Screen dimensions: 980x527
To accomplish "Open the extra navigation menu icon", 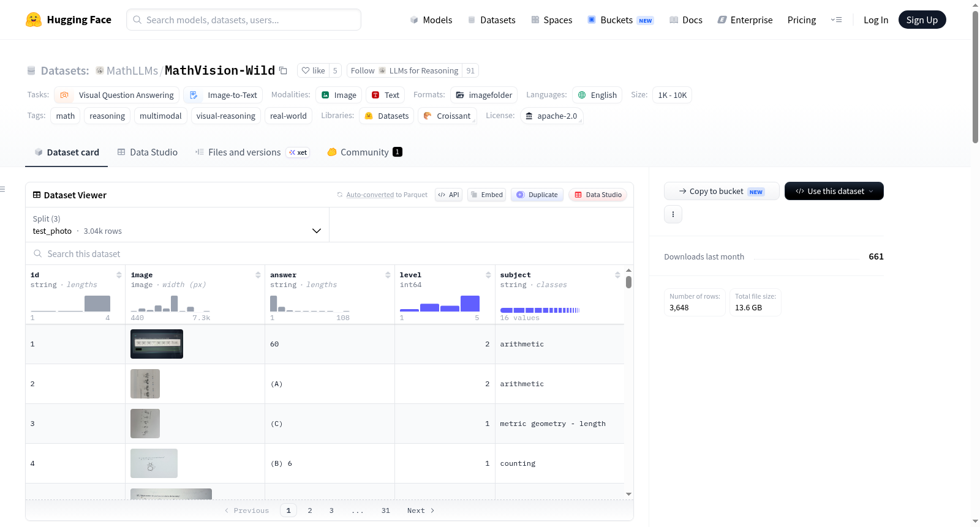I will click(x=836, y=20).
